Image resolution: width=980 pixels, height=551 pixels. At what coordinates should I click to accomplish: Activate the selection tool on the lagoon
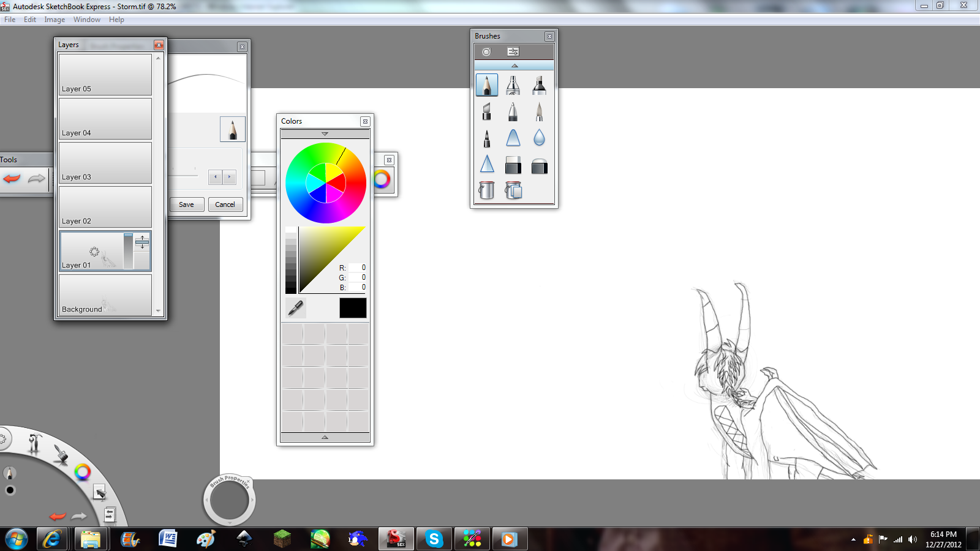98,490
